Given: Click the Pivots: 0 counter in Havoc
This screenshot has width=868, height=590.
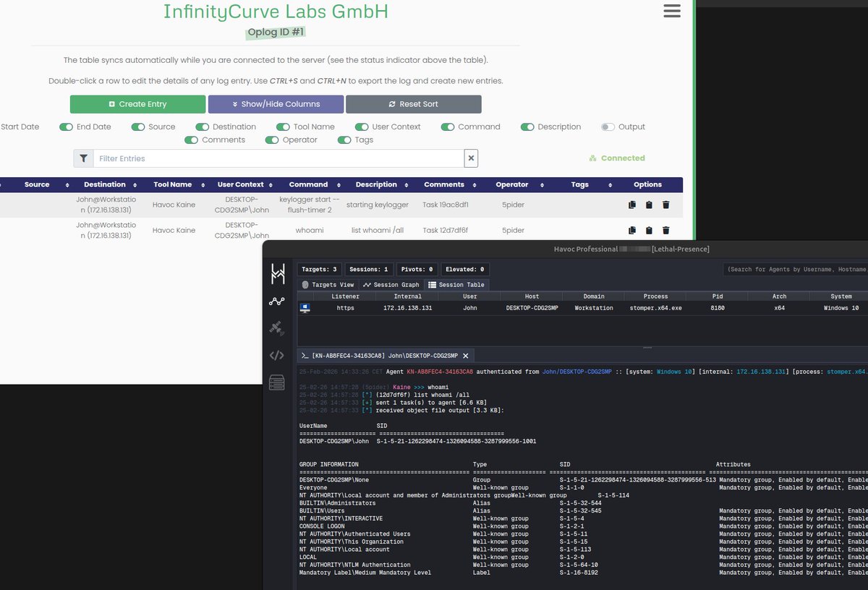Looking at the screenshot, I should (x=417, y=269).
